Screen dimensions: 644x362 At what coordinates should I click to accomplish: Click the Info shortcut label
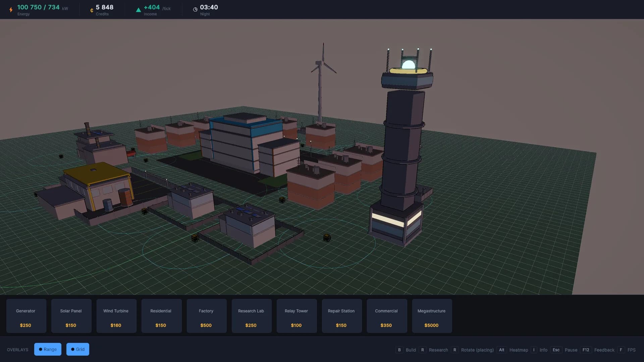tap(543, 350)
